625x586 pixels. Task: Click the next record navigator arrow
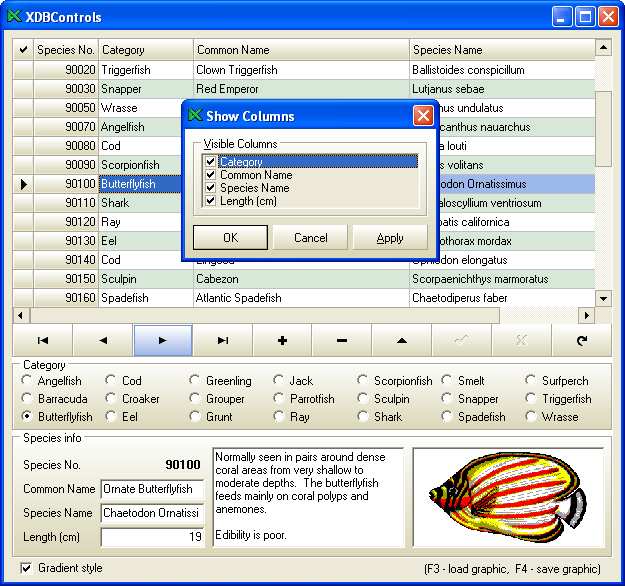pyautogui.click(x=162, y=340)
